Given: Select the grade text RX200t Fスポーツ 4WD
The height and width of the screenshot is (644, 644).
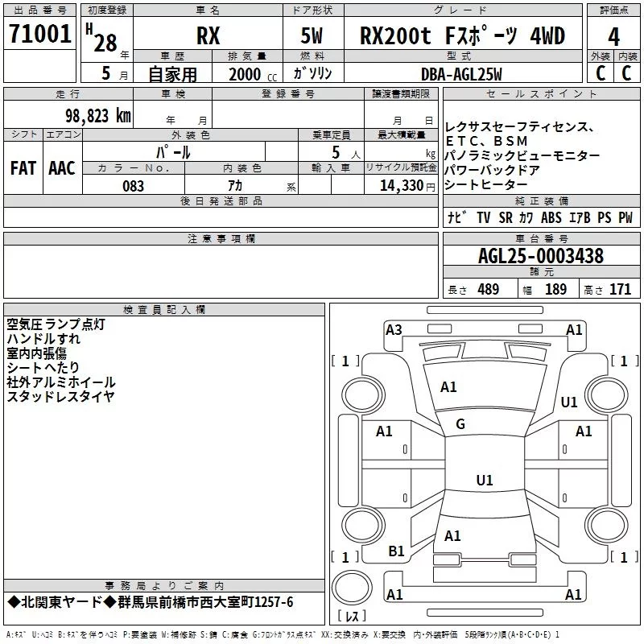Looking at the screenshot, I should [461, 36].
